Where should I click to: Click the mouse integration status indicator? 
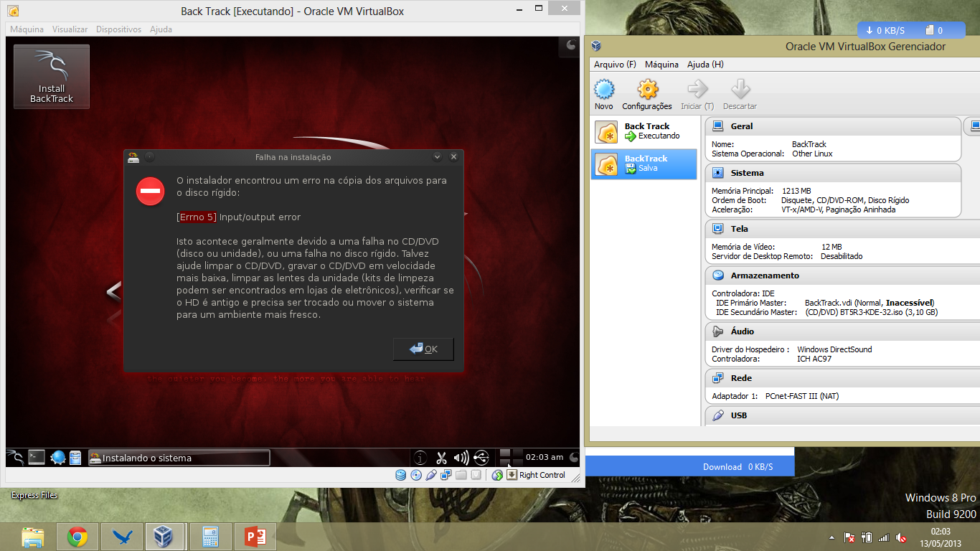(497, 475)
